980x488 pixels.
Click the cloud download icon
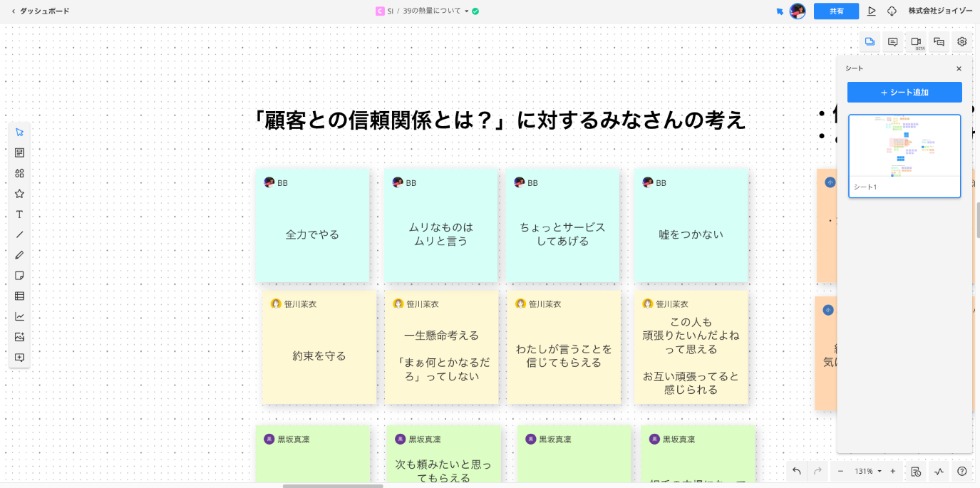892,11
